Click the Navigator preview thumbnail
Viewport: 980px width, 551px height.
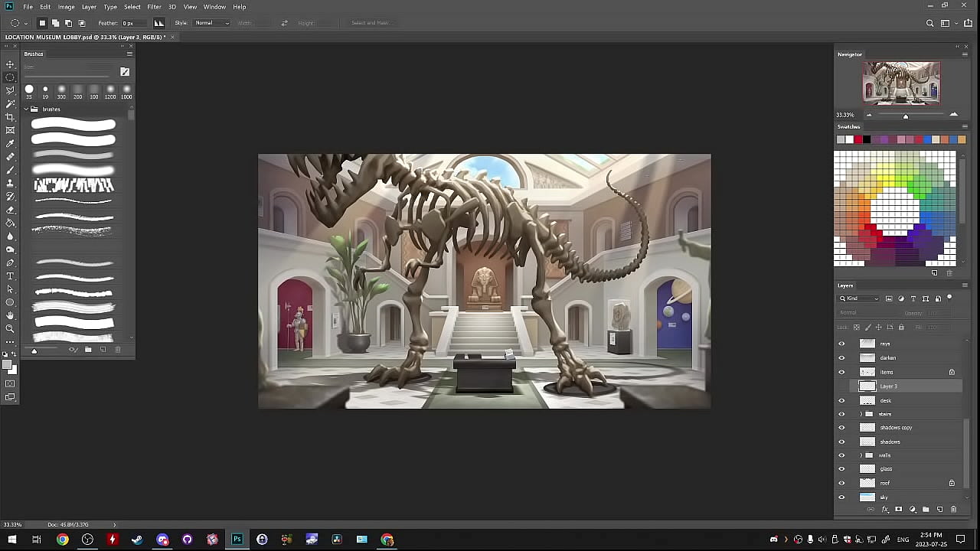[901, 83]
